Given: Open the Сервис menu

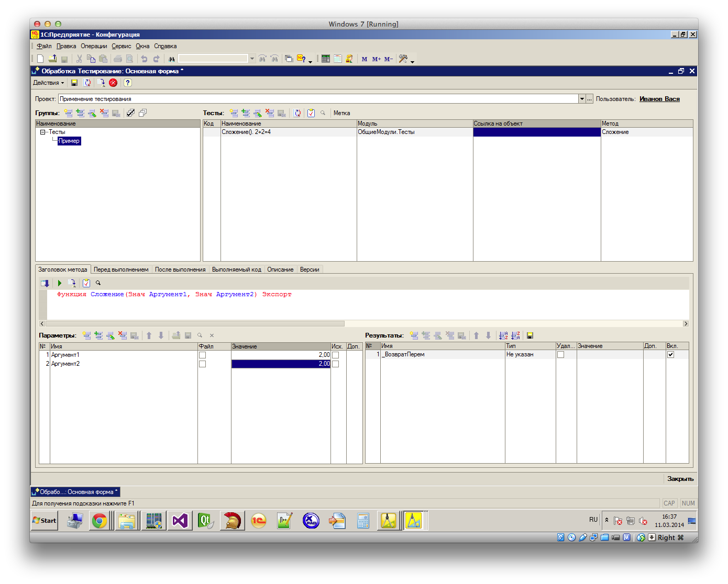Looking at the screenshot, I should [122, 46].
